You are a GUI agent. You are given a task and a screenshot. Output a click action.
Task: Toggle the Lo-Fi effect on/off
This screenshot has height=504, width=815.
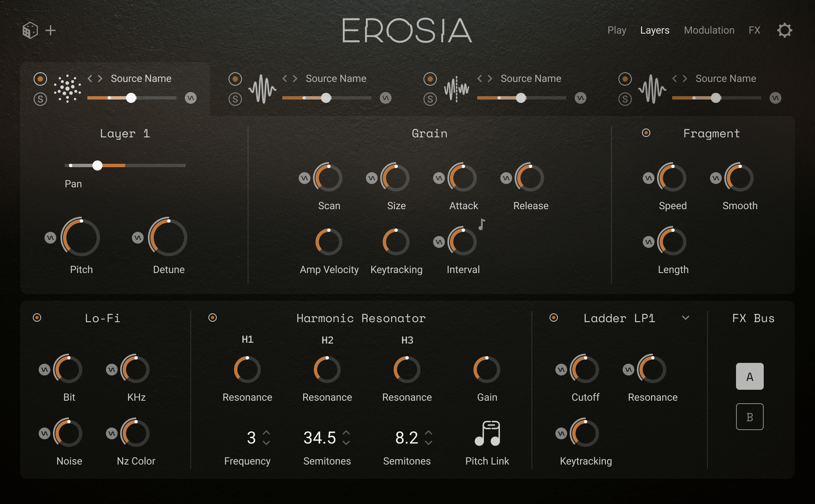(x=37, y=318)
